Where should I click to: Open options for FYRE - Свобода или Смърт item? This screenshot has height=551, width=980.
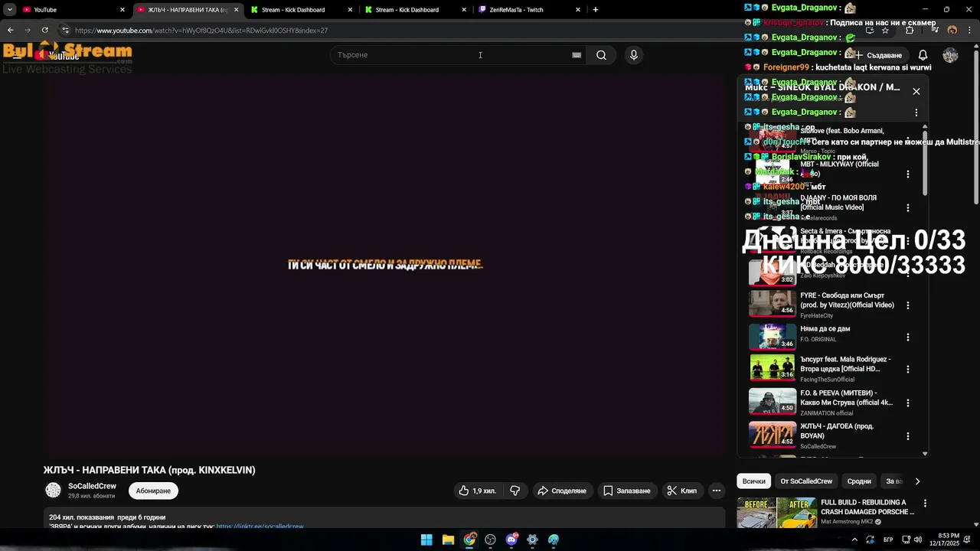pos(908,305)
